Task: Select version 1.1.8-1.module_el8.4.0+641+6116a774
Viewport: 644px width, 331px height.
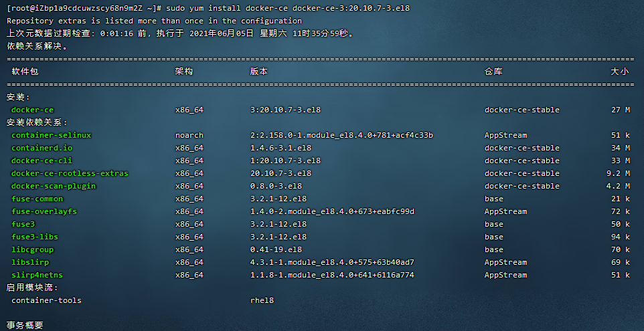Action: [332, 275]
